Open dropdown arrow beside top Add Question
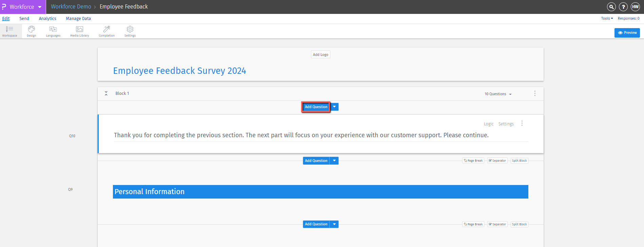644x247 pixels. tap(334, 107)
